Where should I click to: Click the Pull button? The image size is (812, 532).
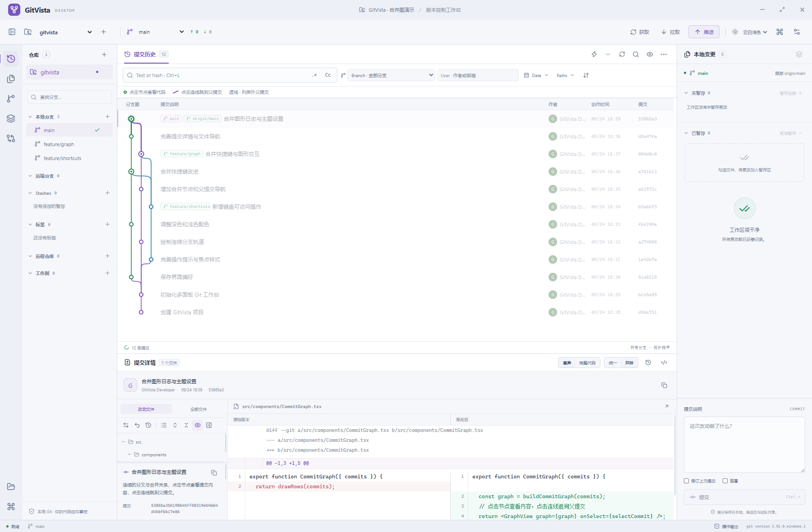(x=670, y=32)
